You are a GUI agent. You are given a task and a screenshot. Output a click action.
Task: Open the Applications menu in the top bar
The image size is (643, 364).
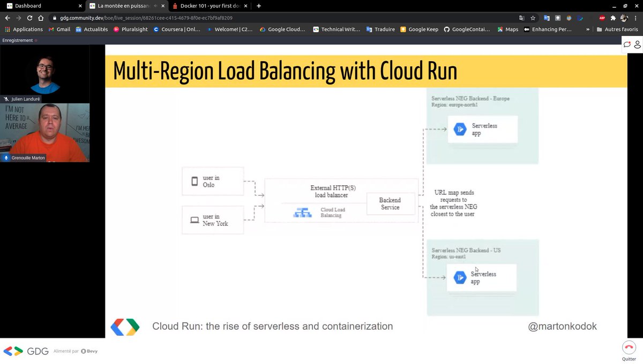[x=25, y=29]
